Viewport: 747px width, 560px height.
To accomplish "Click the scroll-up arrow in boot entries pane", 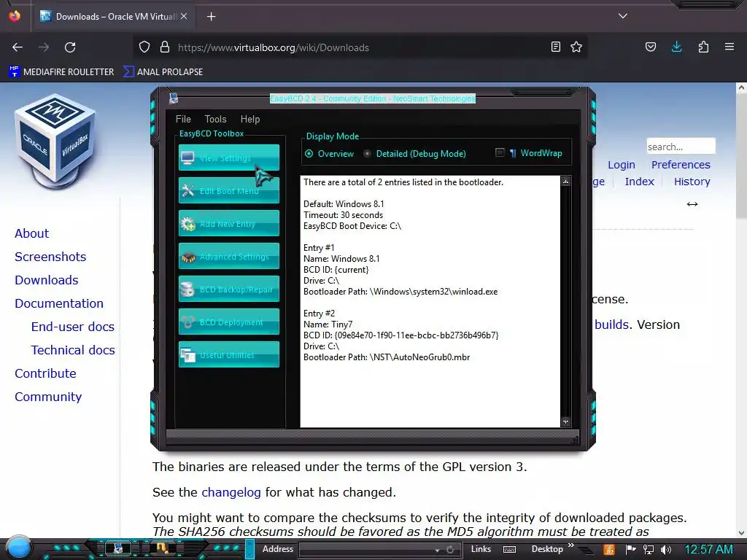I will coord(565,182).
